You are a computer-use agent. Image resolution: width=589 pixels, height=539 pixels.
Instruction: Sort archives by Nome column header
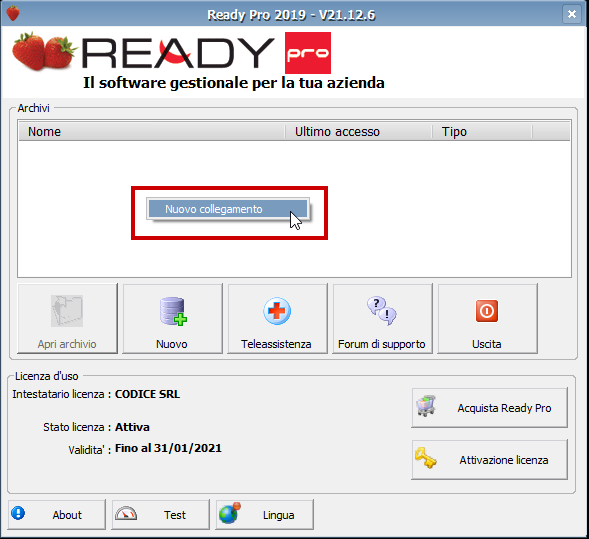pyautogui.click(x=152, y=131)
